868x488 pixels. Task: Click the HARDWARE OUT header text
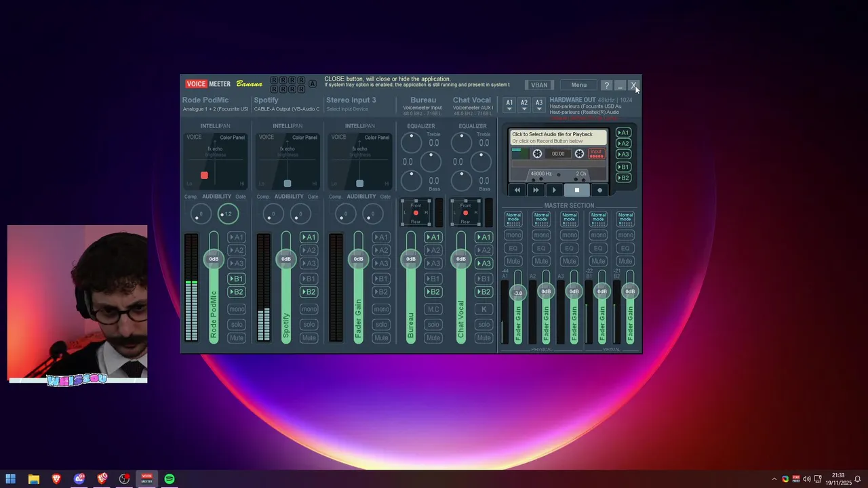(x=572, y=100)
